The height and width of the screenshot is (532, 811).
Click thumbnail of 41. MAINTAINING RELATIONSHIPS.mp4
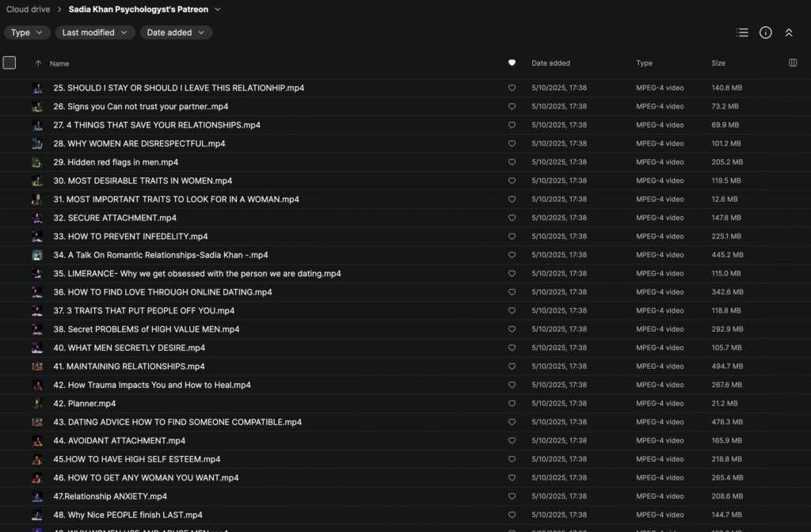pos(37,367)
